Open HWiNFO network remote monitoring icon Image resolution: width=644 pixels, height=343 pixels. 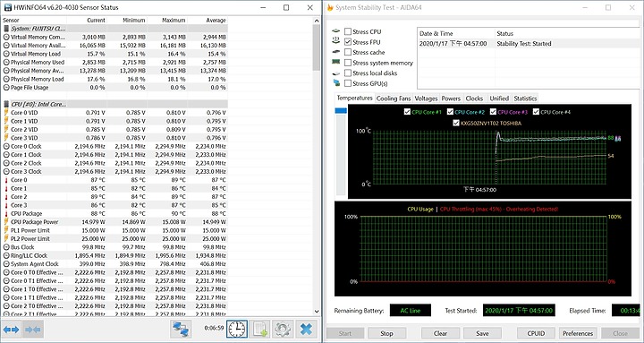[181, 329]
